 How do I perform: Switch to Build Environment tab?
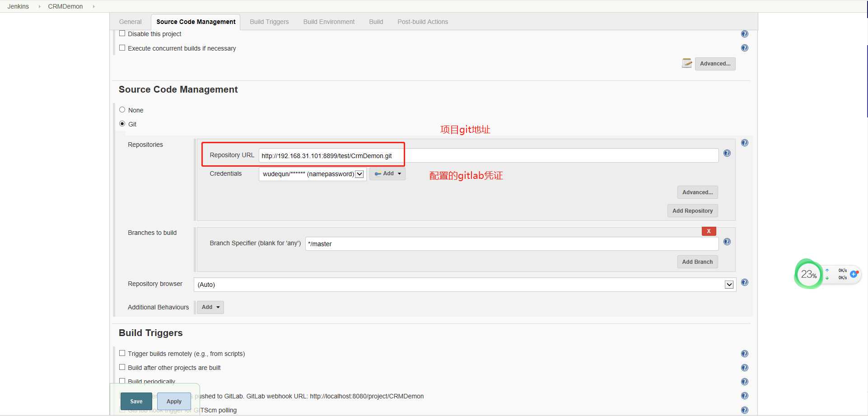(329, 22)
